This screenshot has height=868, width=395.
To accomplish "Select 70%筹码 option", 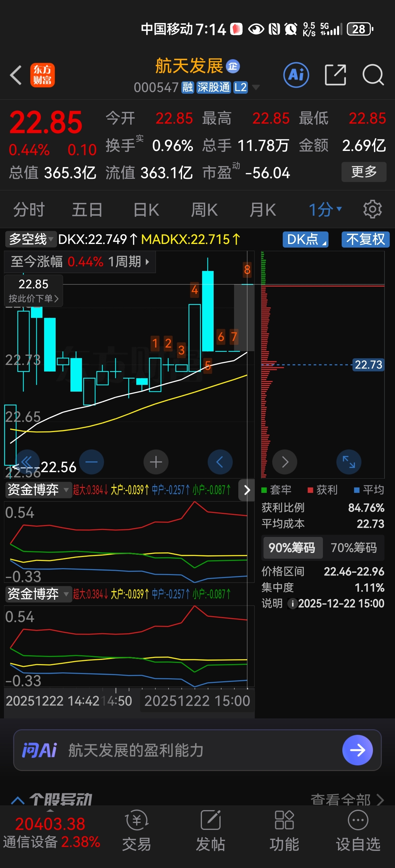I will click(354, 547).
